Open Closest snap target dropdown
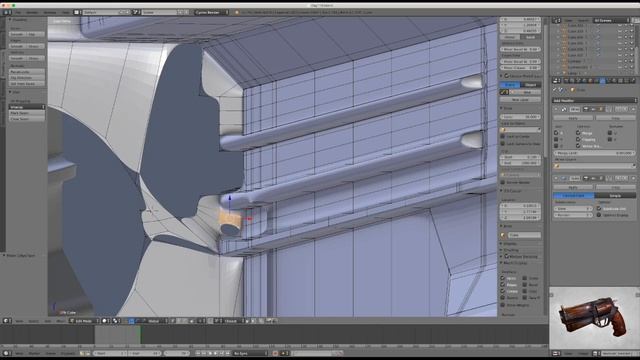640x360 pixels. point(234,321)
